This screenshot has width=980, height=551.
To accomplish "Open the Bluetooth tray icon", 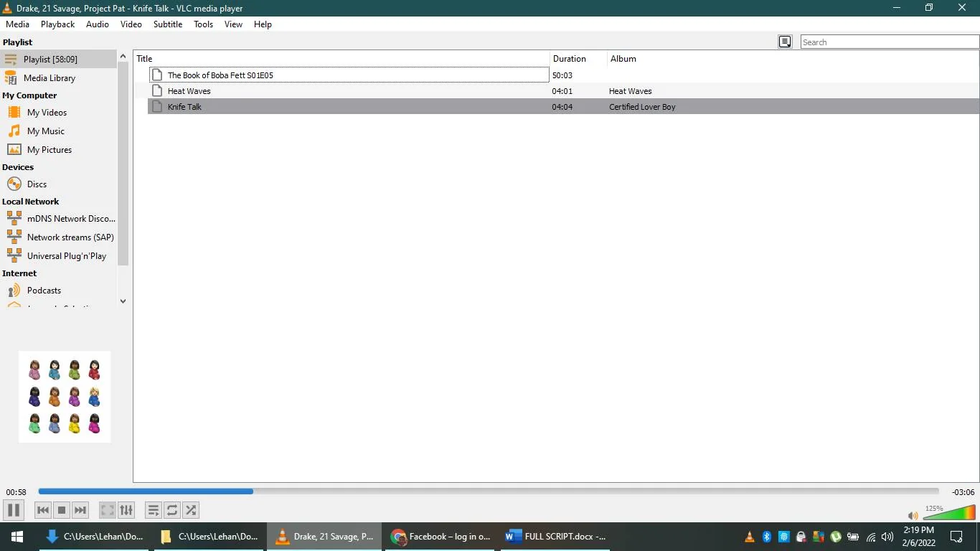I will [766, 537].
